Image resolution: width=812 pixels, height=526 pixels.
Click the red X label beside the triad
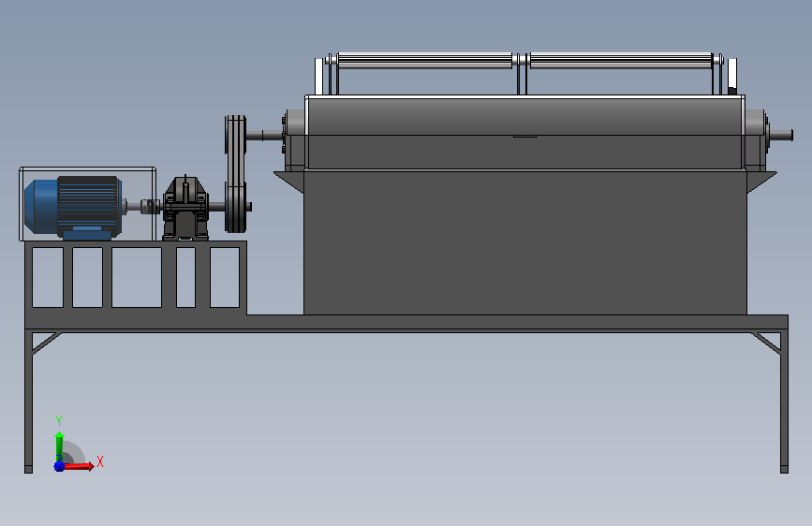100,461
